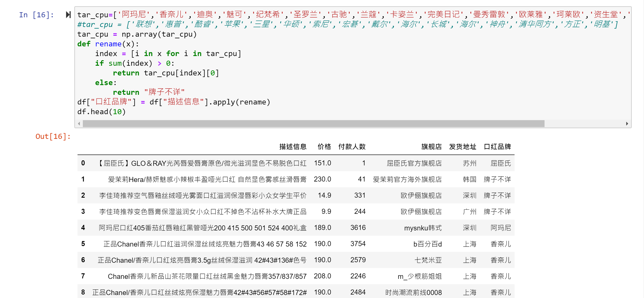This screenshot has width=644, height=298.
Task: Click the right arrow of code scrollbar
Action: pyautogui.click(x=627, y=123)
